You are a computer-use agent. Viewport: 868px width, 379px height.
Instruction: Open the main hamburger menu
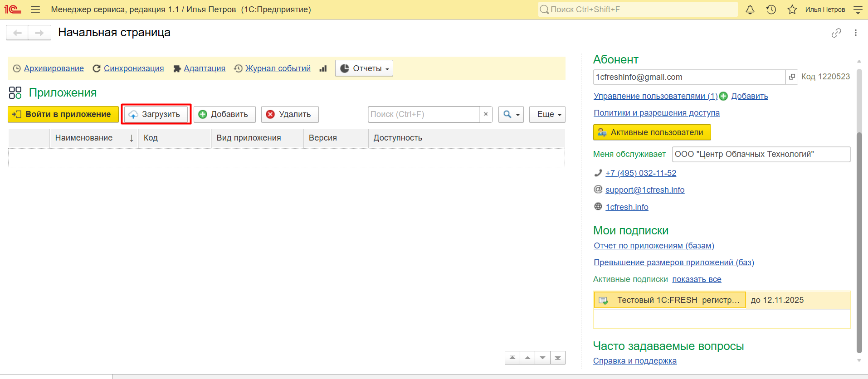[x=35, y=10]
